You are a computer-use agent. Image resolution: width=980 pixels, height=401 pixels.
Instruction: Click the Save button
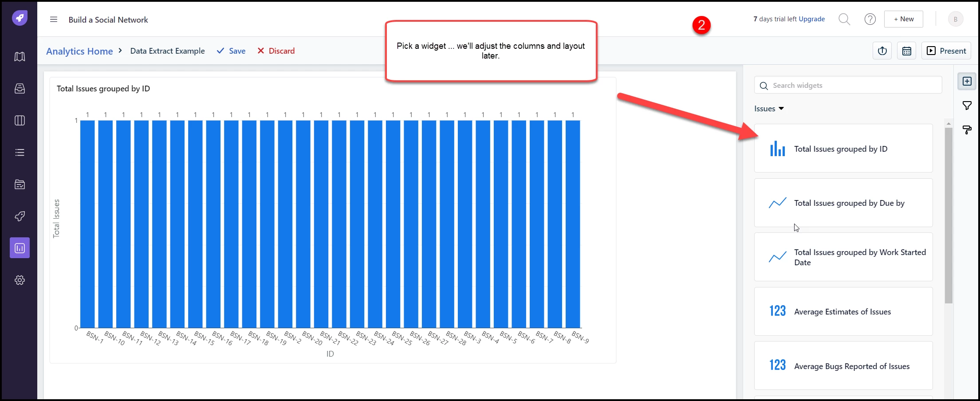231,51
